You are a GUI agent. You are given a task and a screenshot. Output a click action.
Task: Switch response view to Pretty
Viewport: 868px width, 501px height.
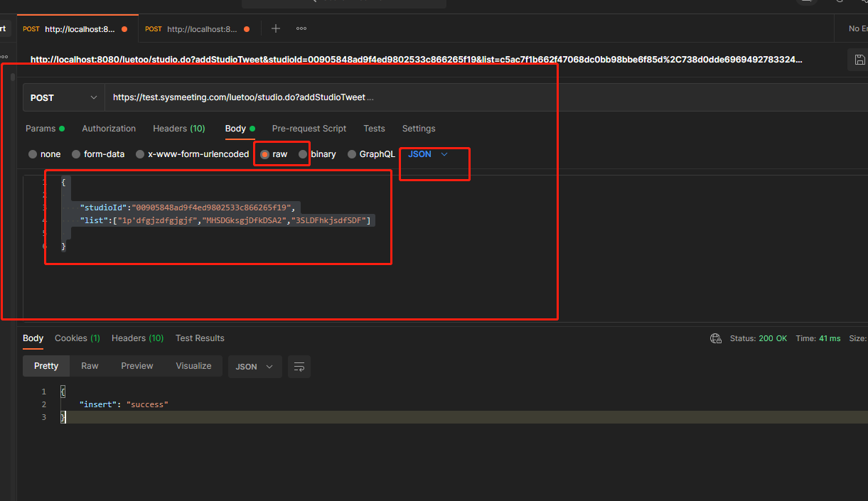point(46,366)
